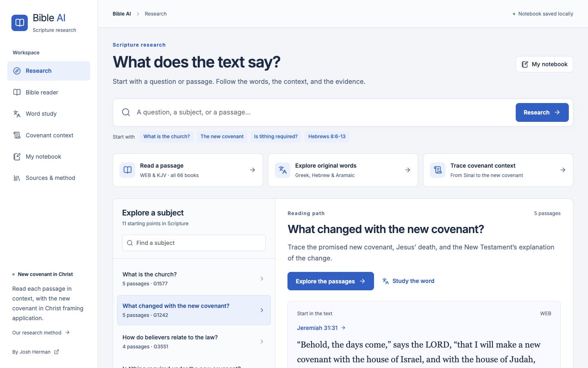
Task: Focus the Find a subject search field
Action: [x=194, y=243]
